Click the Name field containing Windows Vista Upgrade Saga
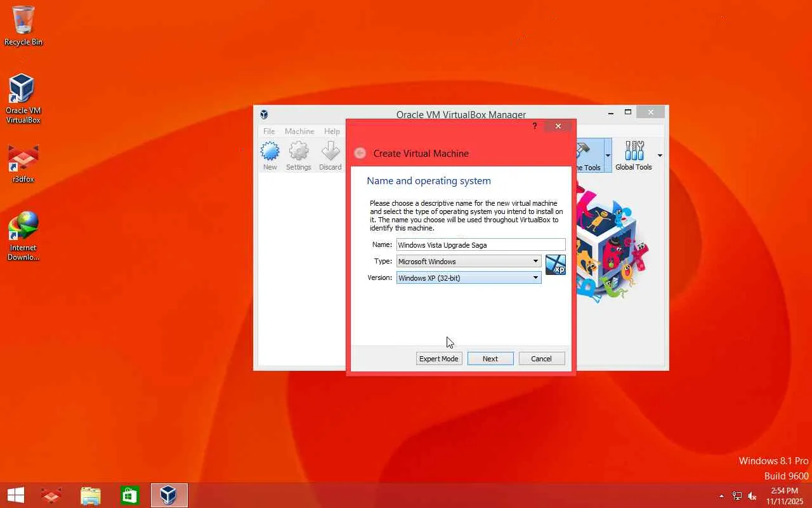Image resolution: width=812 pixels, height=508 pixels. tap(481, 244)
